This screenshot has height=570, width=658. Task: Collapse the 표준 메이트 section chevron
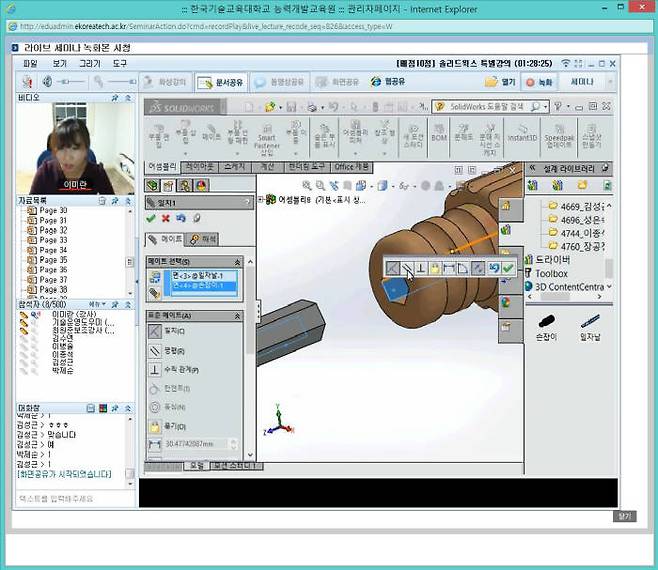pos(237,316)
